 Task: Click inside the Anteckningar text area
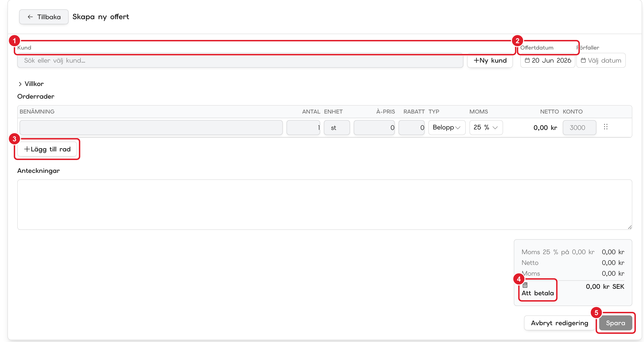tap(325, 204)
